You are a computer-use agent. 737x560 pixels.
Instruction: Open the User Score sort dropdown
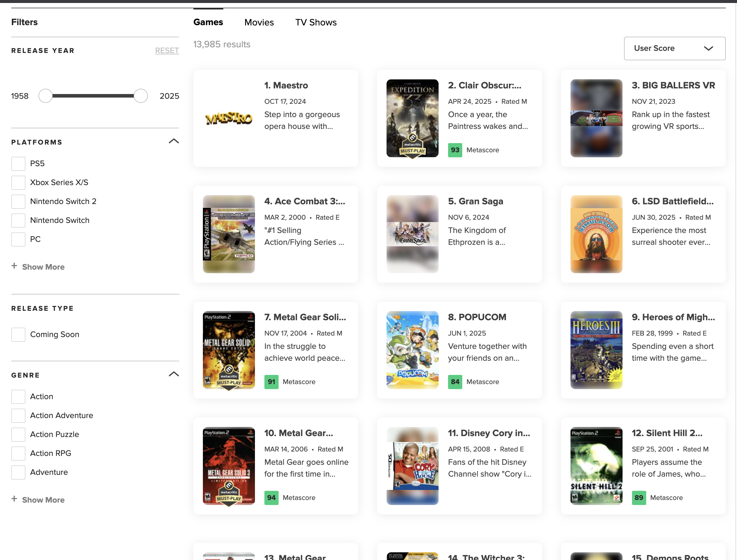pyautogui.click(x=675, y=49)
